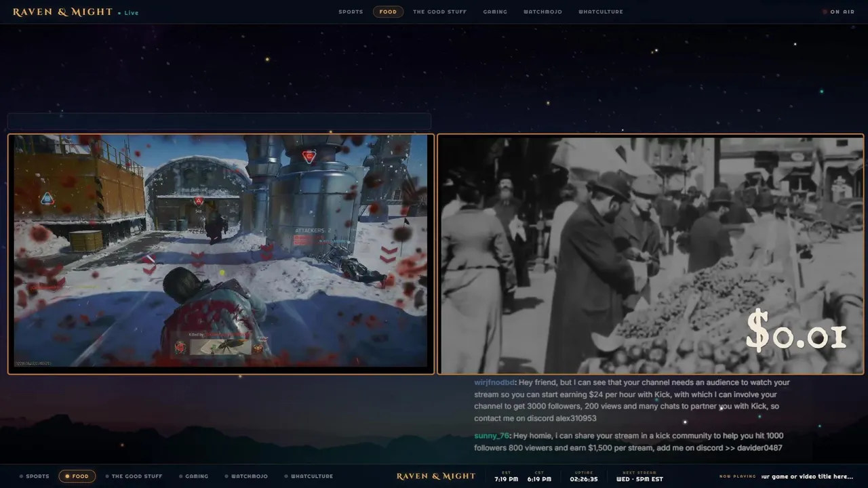Click the Raven & Might logo in bottom bar

436,476
